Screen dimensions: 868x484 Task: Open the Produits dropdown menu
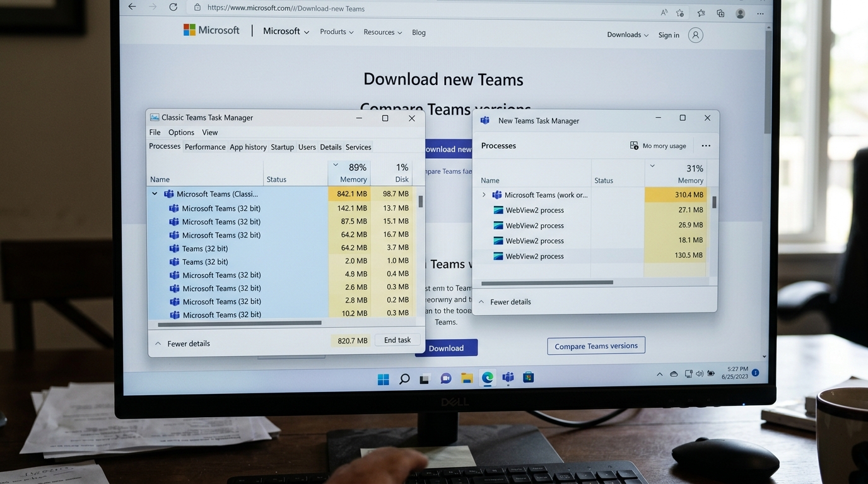click(x=337, y=32)
